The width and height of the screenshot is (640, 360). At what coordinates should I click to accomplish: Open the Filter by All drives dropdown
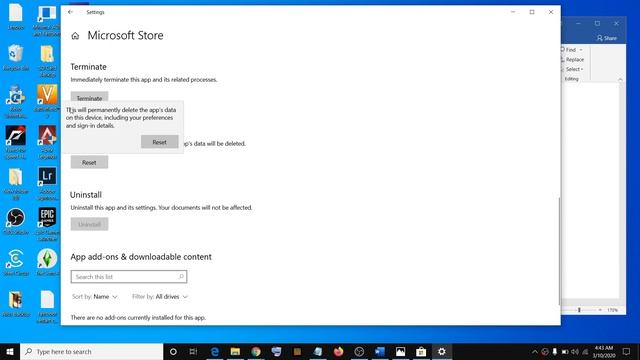(x=160, y=297)
